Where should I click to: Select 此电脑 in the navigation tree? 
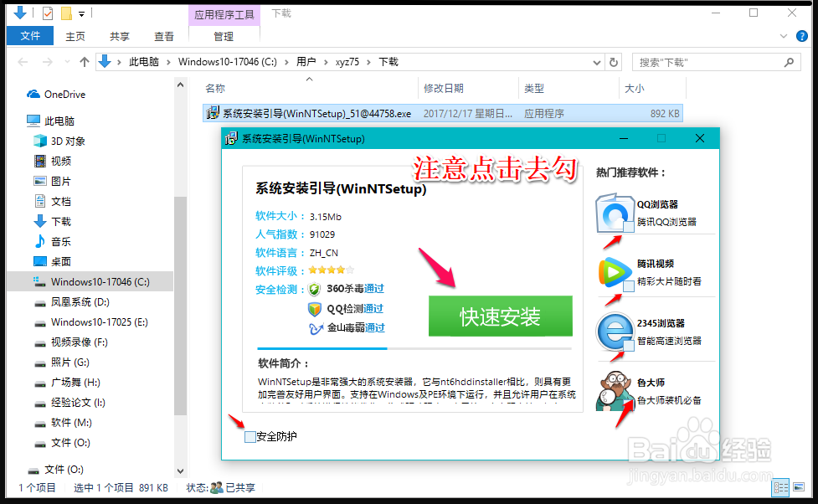click(50, 121)
